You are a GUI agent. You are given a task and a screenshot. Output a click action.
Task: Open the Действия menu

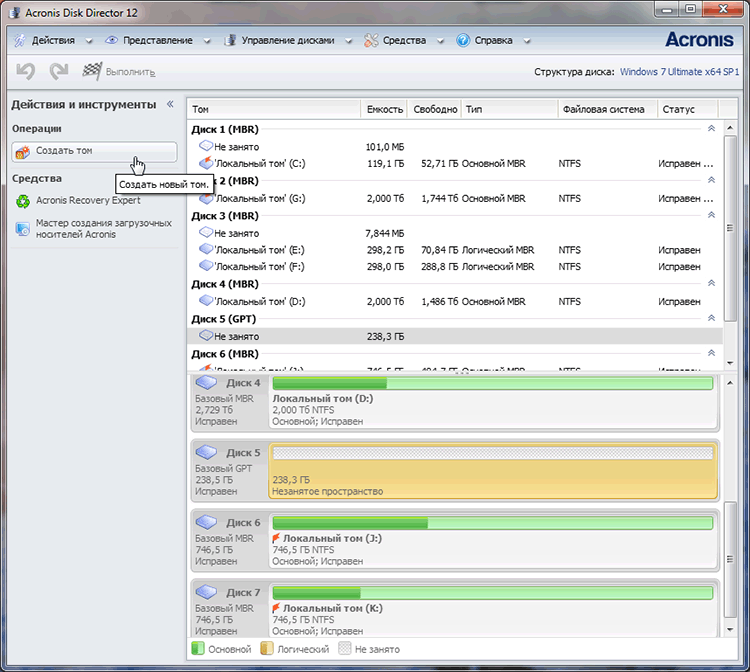click(x=53, y=40)
